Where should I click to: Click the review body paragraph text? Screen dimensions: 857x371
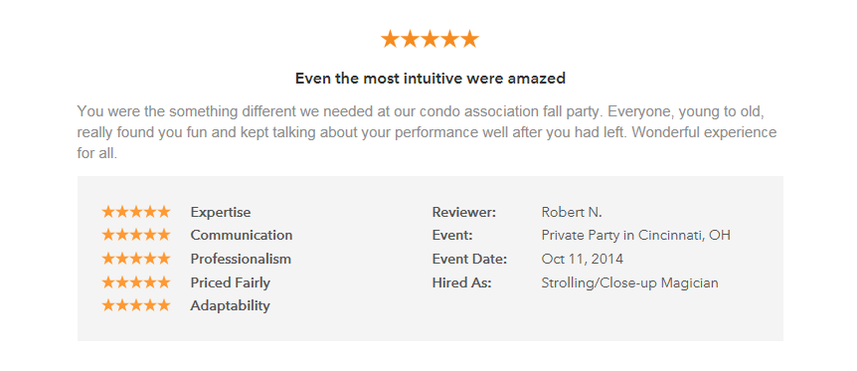[x=427, y=133]
